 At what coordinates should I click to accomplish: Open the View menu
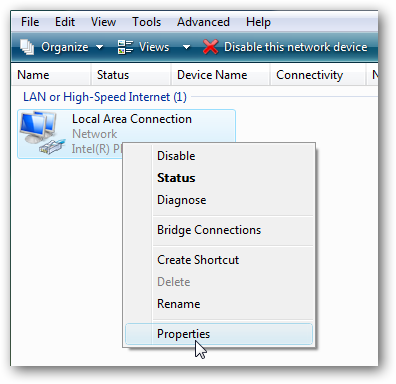pyautogui.click(x=103, y=22)
